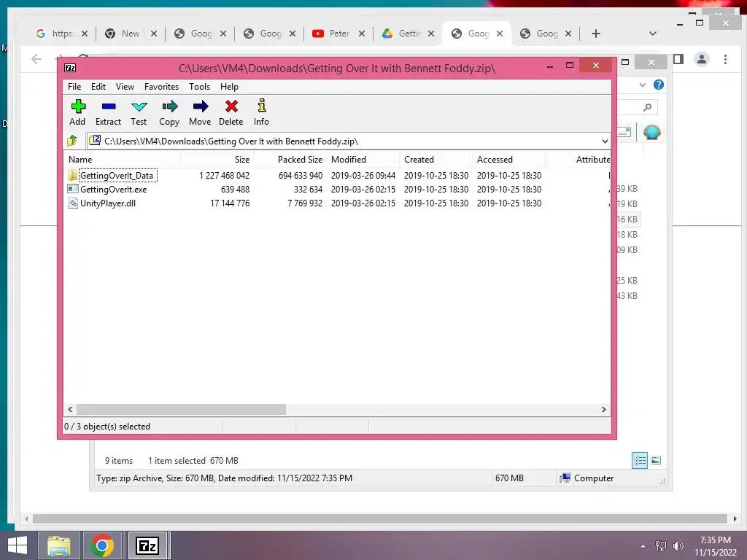Open Chrome from the taskbar

(102, 545)
